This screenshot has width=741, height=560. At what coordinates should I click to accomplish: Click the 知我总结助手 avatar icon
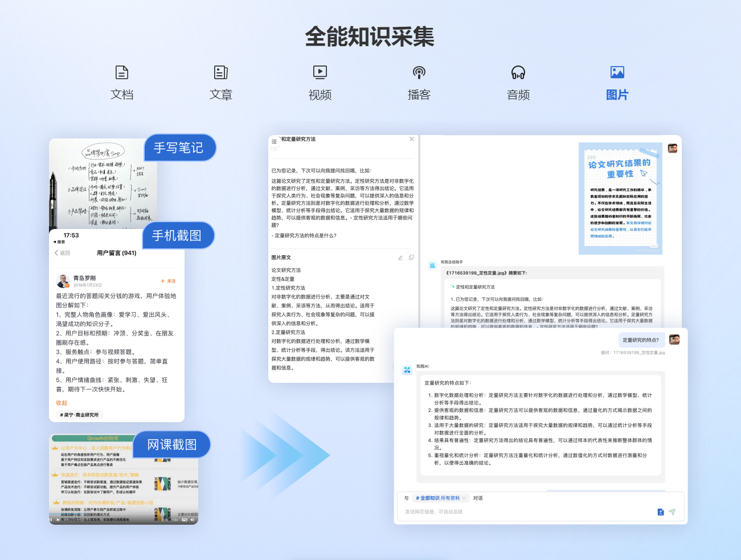(x=432, y=265)
